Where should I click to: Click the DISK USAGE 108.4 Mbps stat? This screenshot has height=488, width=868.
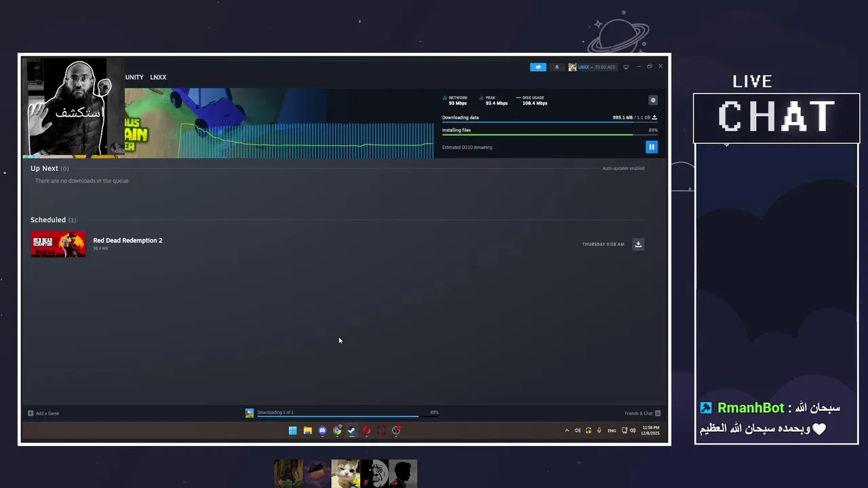click(532, 100)
